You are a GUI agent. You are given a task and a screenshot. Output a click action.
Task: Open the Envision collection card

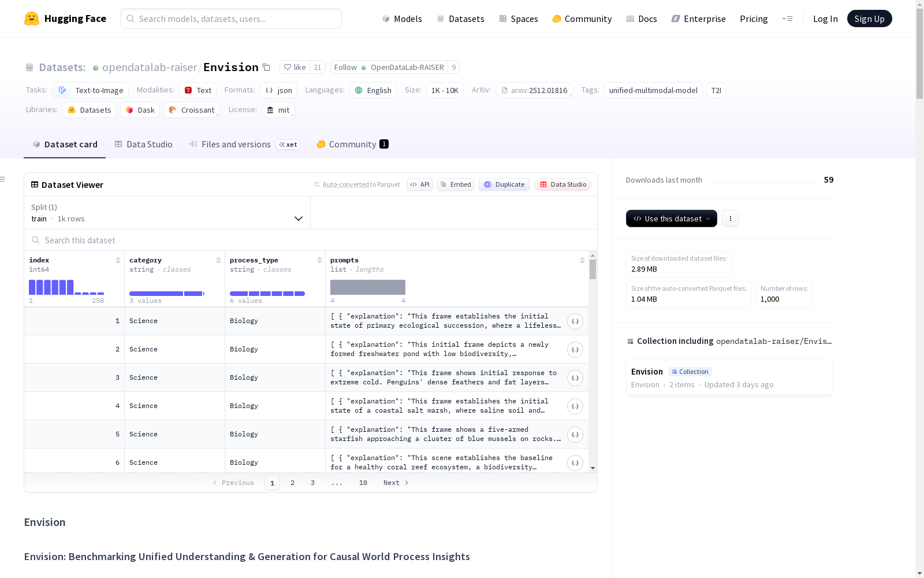pyautogui.click(x=729, y=377)
